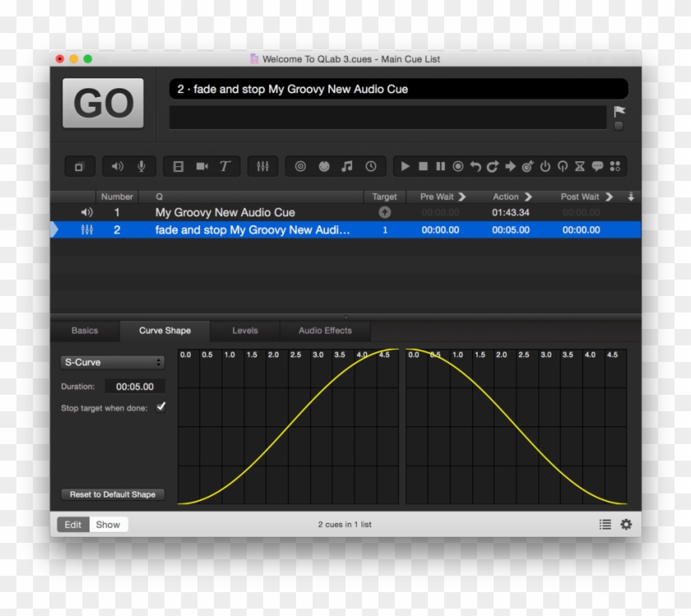Add a Load cue circle icon
The image size is (691, 616).
pos(458,167)
